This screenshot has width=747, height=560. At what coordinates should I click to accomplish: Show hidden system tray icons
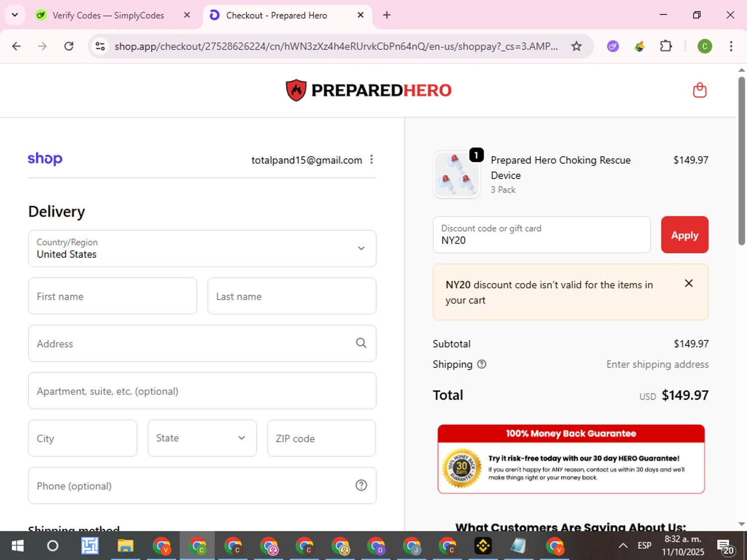[623, 546]
